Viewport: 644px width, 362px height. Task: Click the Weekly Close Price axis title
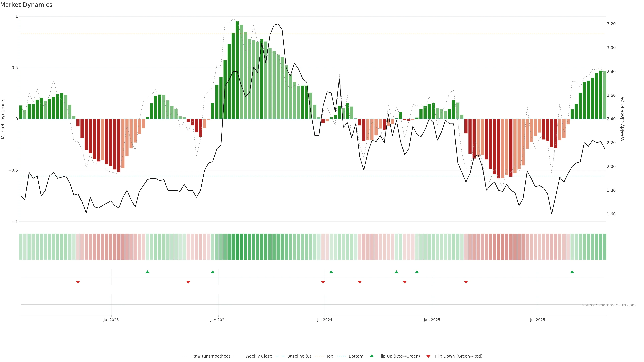tap(622, 119)
